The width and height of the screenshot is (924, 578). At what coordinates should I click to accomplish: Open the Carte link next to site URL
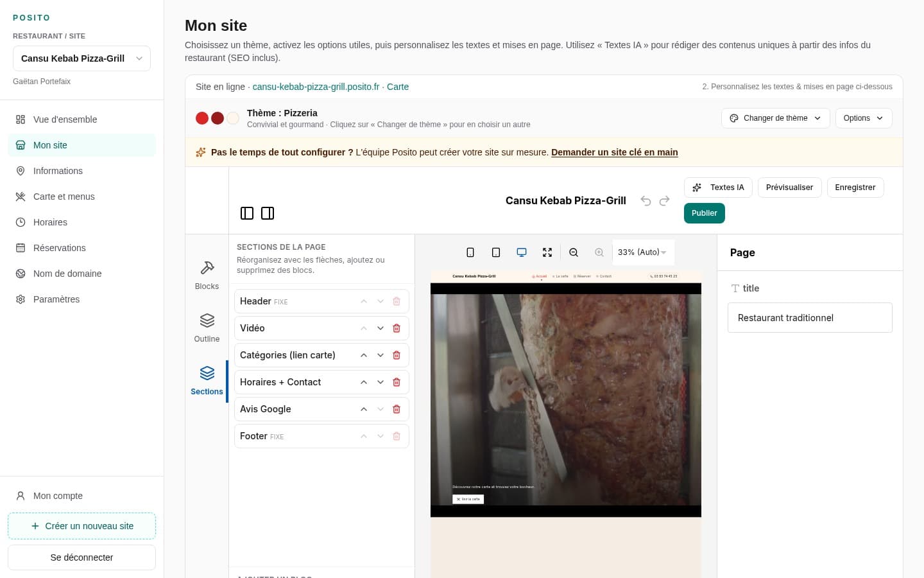click(x=398, y=87)
